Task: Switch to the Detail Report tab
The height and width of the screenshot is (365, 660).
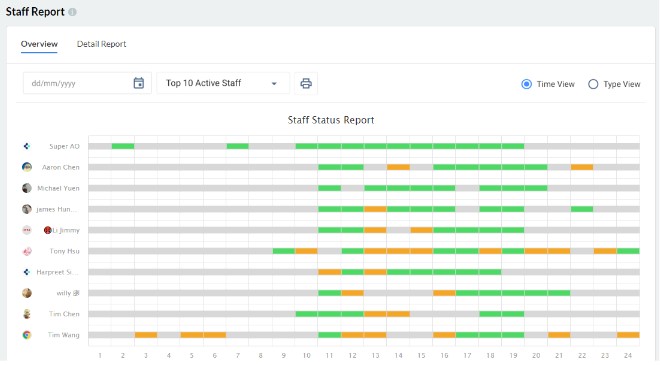Action: pos(101,44)
